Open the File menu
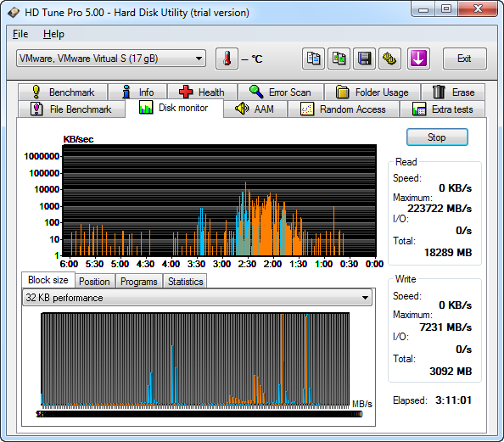 click(x=20, y=34)
